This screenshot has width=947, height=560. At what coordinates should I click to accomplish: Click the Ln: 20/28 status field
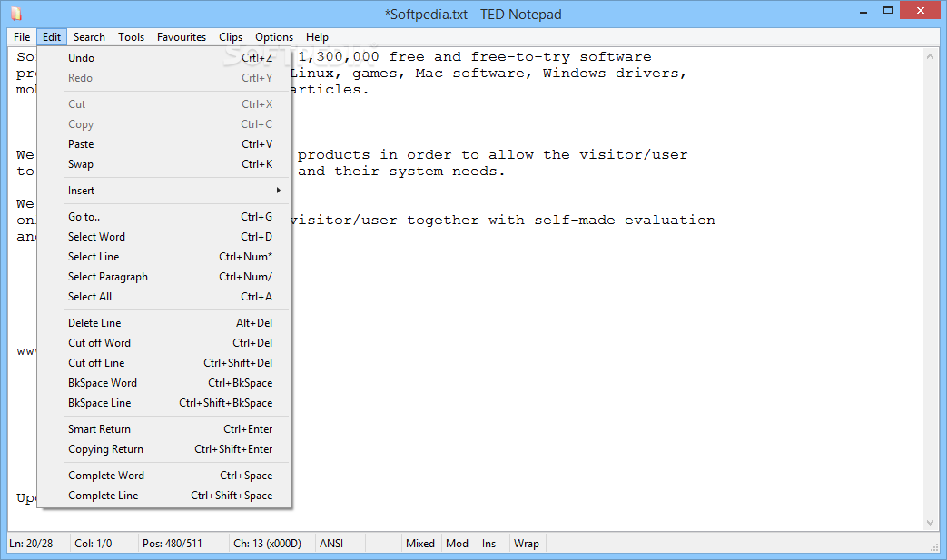38,543
